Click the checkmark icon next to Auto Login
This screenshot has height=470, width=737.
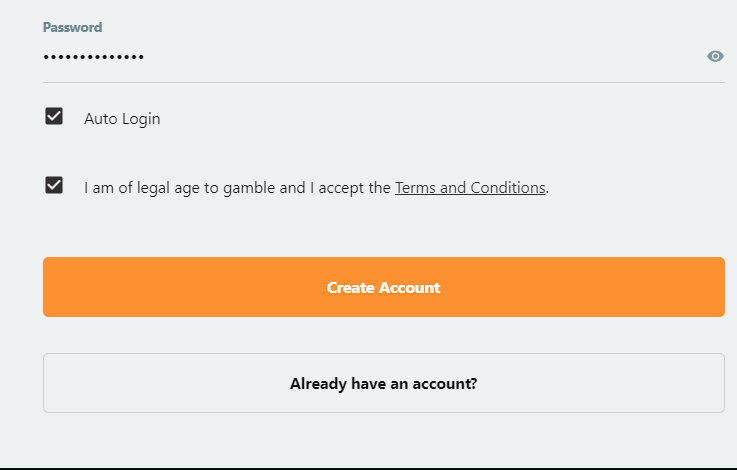(54, 116)
